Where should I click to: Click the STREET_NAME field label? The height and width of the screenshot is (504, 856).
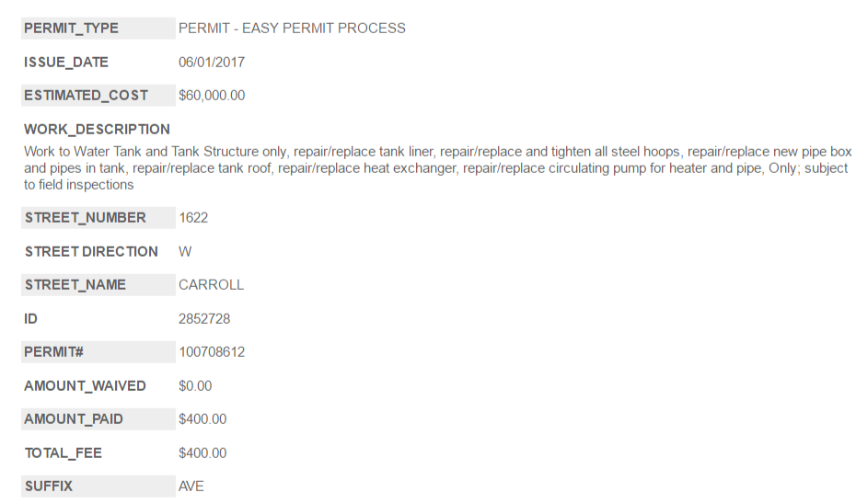(75, 285)
